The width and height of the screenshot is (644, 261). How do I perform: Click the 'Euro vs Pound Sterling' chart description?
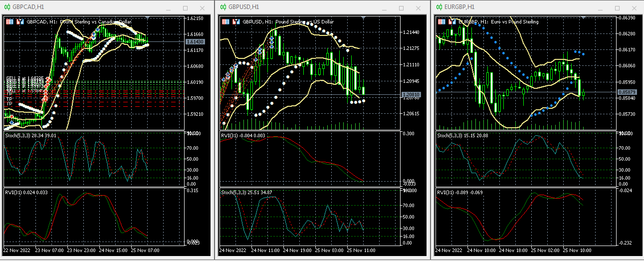point(515,22)
